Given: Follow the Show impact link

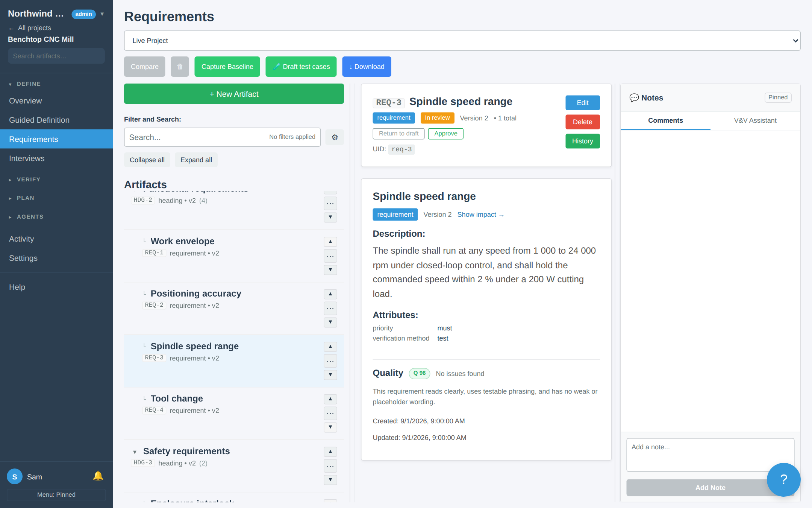Looking at the screenshot, I should (480, 214).
